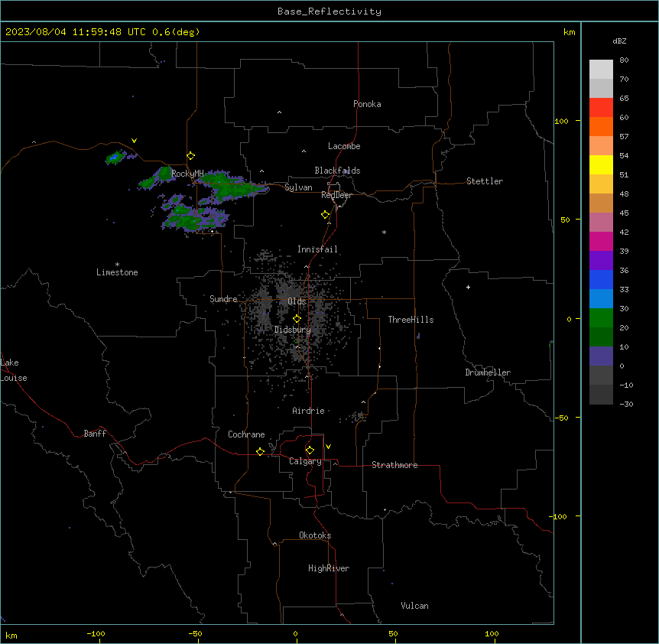This screenshot has height=644, width=659.
Task: Select the Lake Louise label
Action: click(14, 370)
